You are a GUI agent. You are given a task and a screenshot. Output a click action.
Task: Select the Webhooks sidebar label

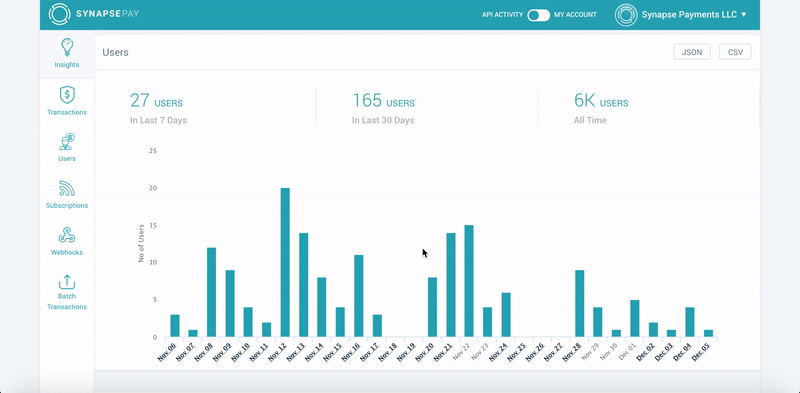point(67,253)
